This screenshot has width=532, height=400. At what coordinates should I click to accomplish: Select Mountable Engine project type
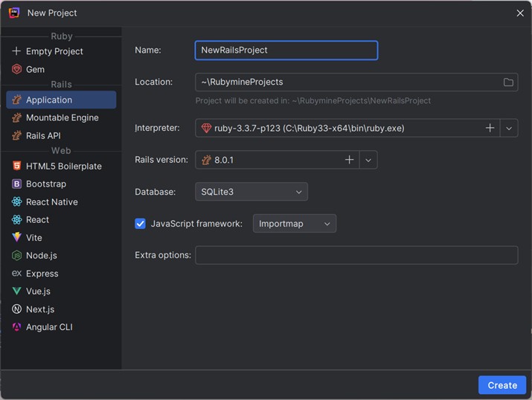(62, 117)
